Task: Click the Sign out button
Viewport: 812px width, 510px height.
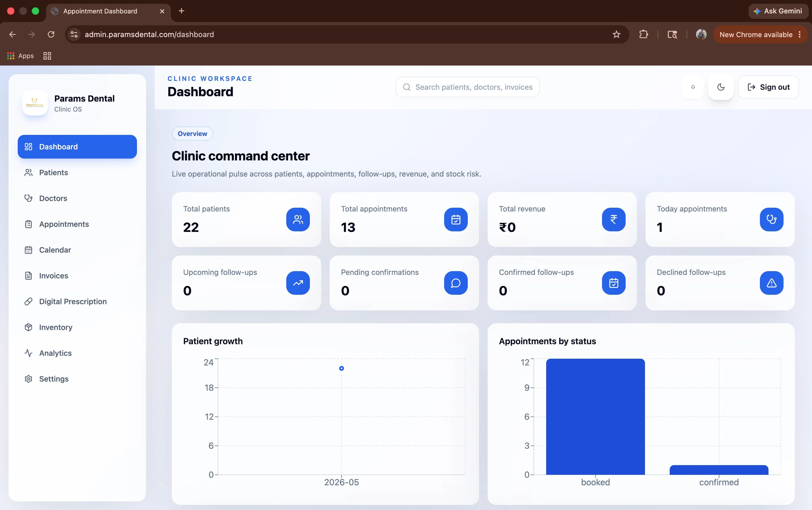Action: [769, 87]
